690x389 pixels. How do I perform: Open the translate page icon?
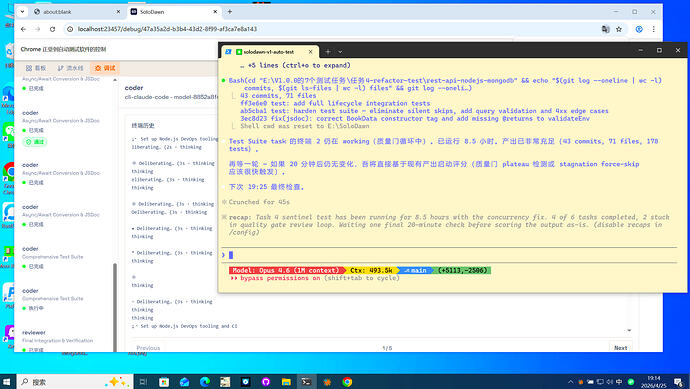[606, 29]
